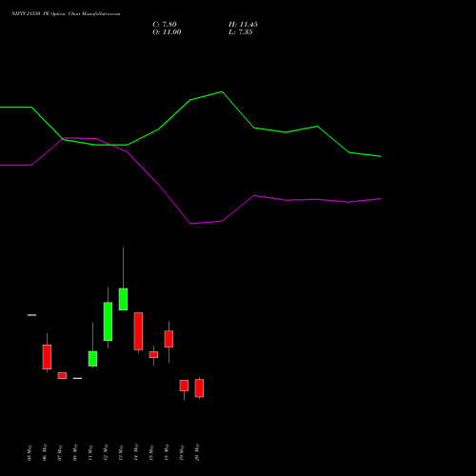Click the '20 May' date label

click(197, 452)
